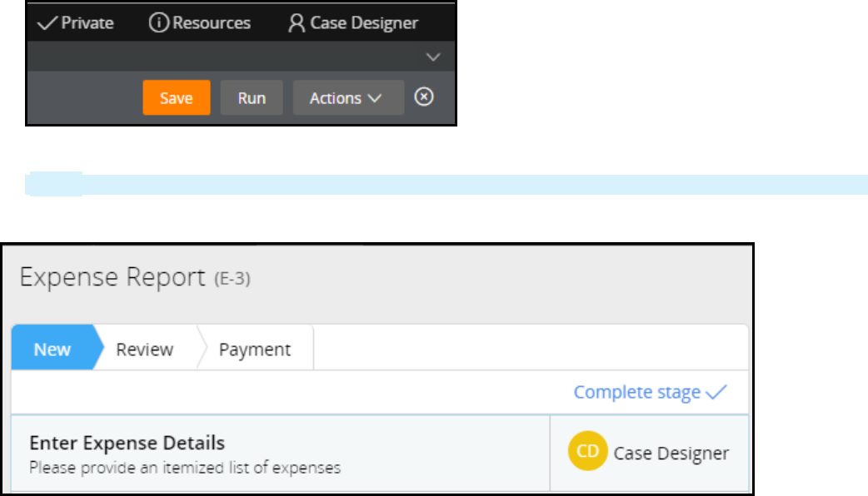
Task: Click the Case Designer assignee name
Action: [x=671, y=454]
